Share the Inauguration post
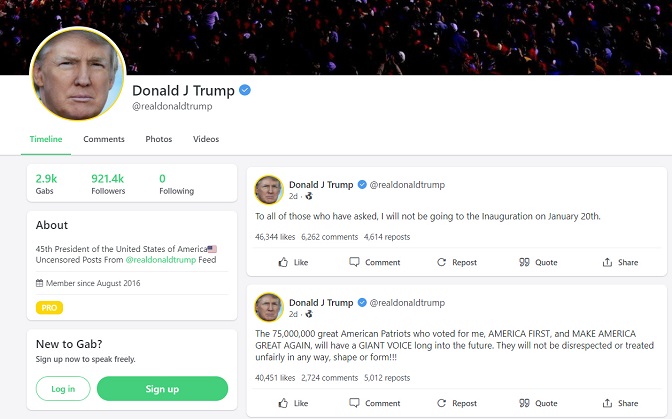The image size is (672, 419). [x=620, y=262]
